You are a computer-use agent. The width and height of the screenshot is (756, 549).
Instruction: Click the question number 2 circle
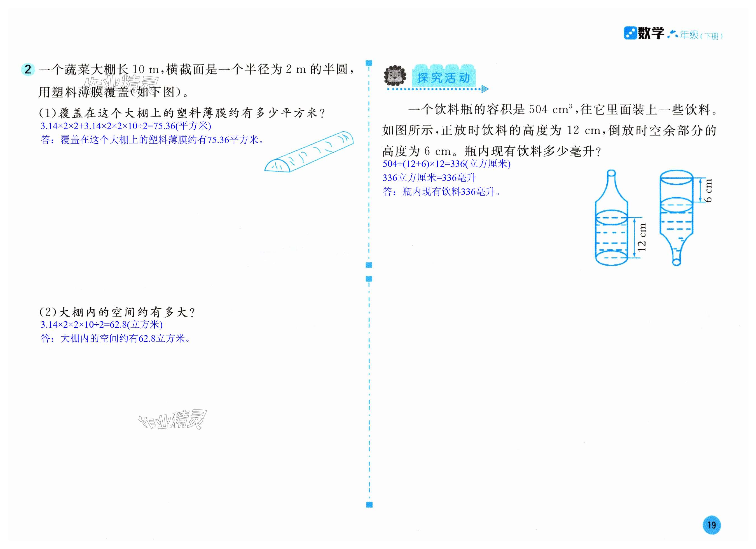point(28,69)
